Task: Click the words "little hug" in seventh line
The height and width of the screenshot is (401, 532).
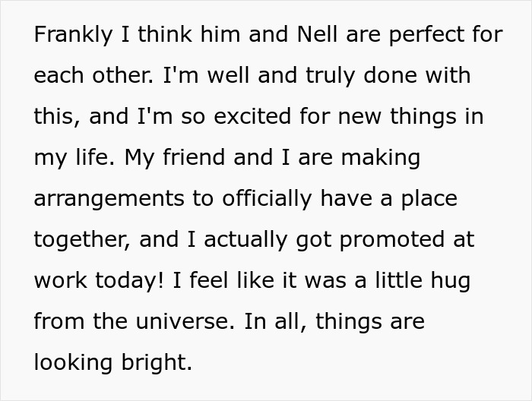Action: click(x=423, y=281)
